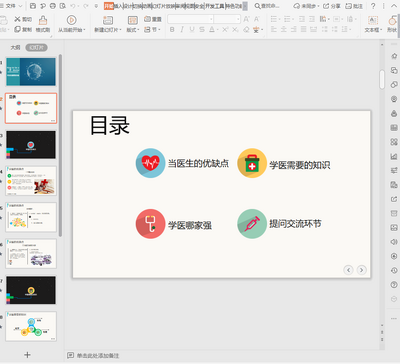Image resolution: width=400 pixels, height=364 pixels.
Task: Click the Redo arrow icon
Action: point(86,6)
